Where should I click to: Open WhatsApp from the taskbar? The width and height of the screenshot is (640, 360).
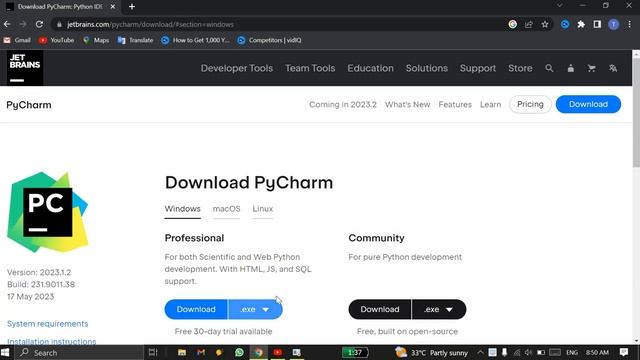pyautogui.click(x=239, y=352)
